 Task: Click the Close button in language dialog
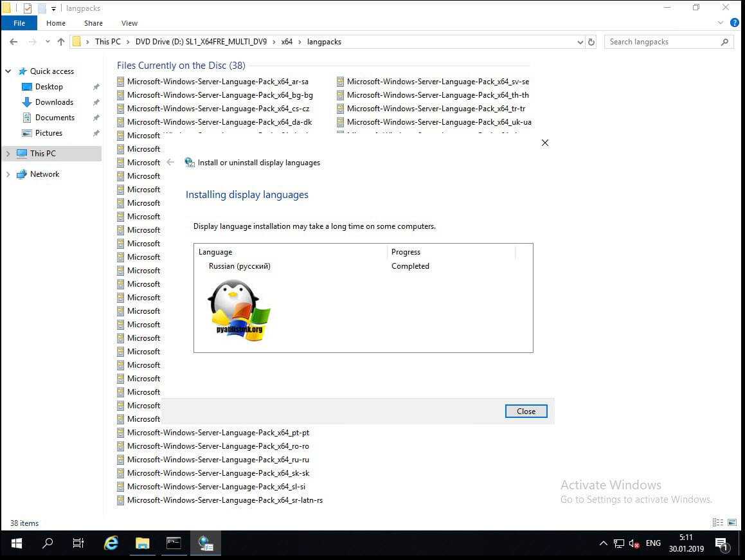pyautogui.click(x=526, y=411)
